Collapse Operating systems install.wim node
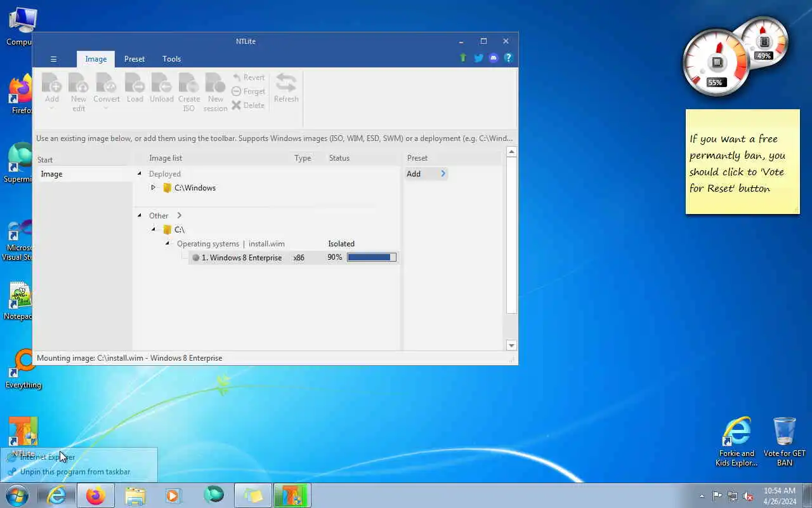The width and height of the screenshot is (812, 508). pyautogui.click(x=167, y=243)
